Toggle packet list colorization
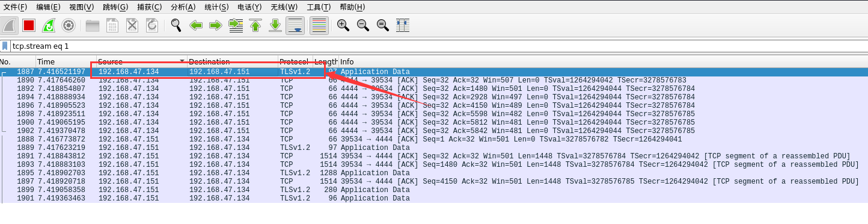868x224 pixels. pos(319,25)
